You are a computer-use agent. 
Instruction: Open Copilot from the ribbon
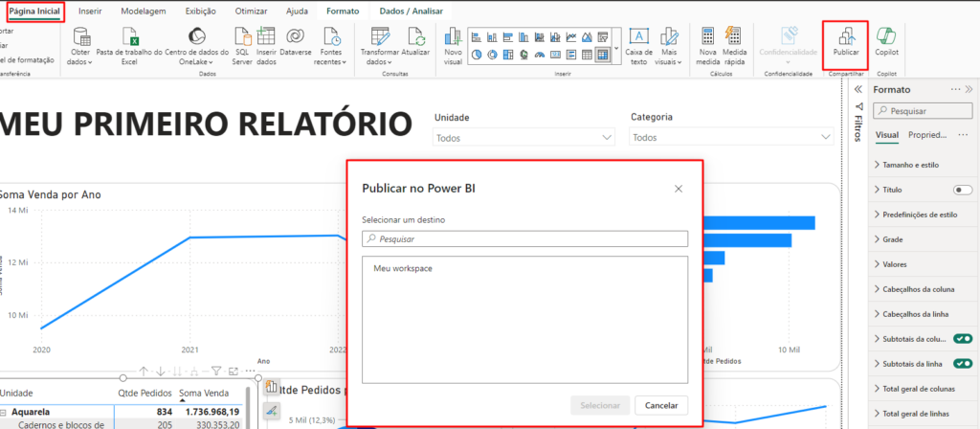tap(886, 37)
